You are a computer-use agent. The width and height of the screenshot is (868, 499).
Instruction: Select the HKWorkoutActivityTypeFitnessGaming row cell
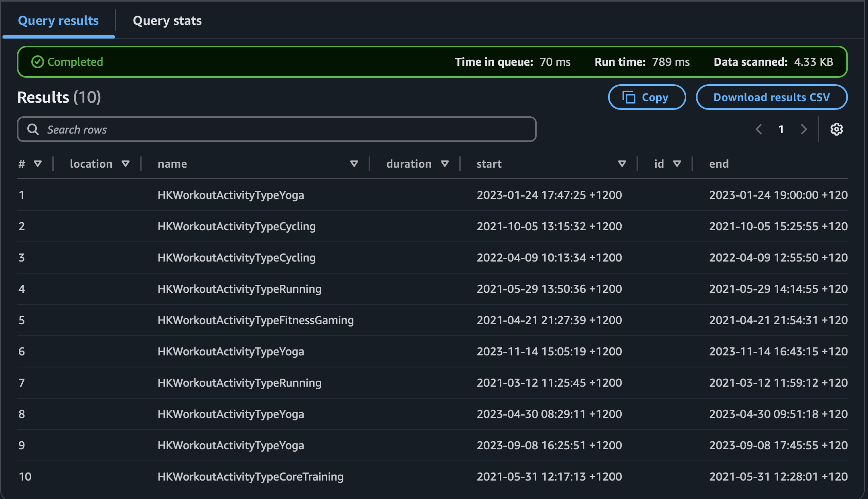coord(256,320)
